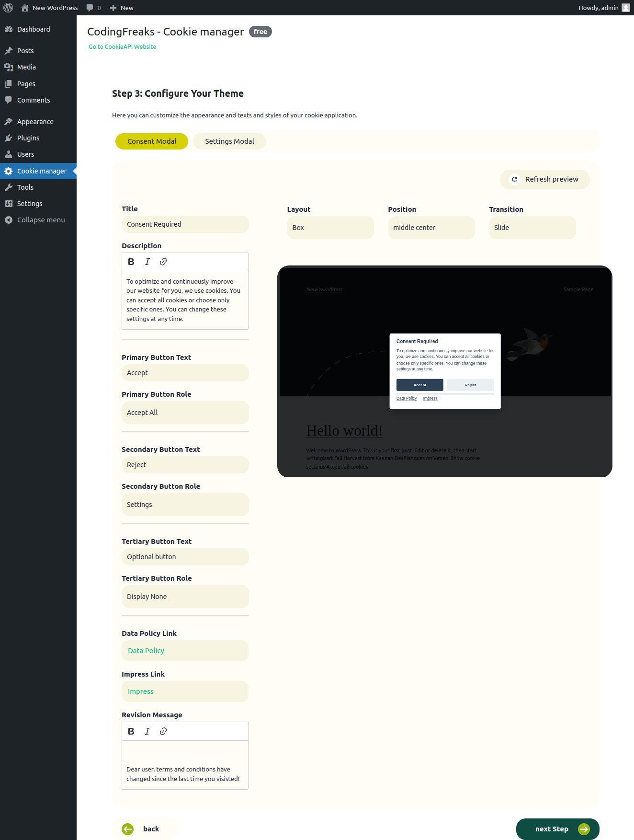The width and height of the screenshot is (634, 840).
Task: Switch to the Settings Modal tab
Action: click(229, 141)
